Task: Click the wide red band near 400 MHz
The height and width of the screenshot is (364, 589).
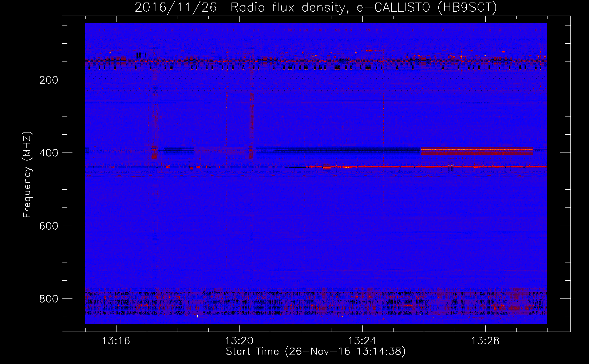Action: (x=477, y=151)
